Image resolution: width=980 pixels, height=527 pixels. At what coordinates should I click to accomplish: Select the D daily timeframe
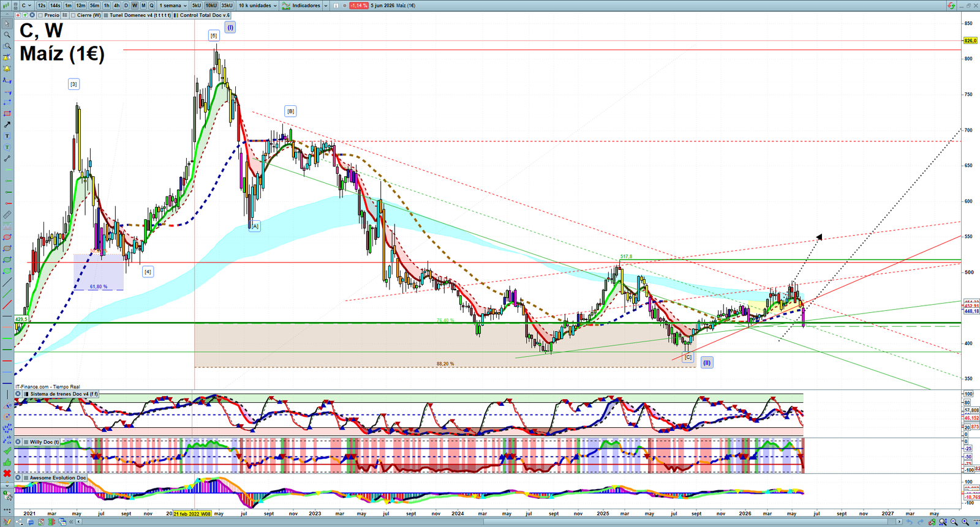pyautogui.click(x=126, y=6)
